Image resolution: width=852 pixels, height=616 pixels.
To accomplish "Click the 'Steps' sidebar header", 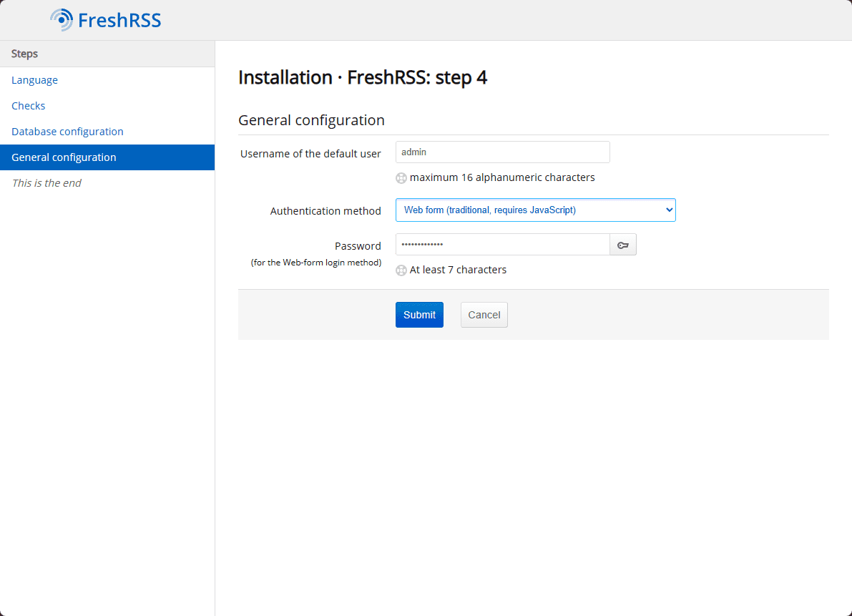I will (x=25, y=54).
